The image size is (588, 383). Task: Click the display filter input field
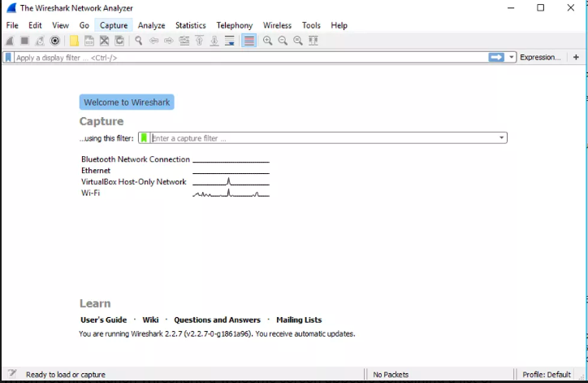coord(250,58)
